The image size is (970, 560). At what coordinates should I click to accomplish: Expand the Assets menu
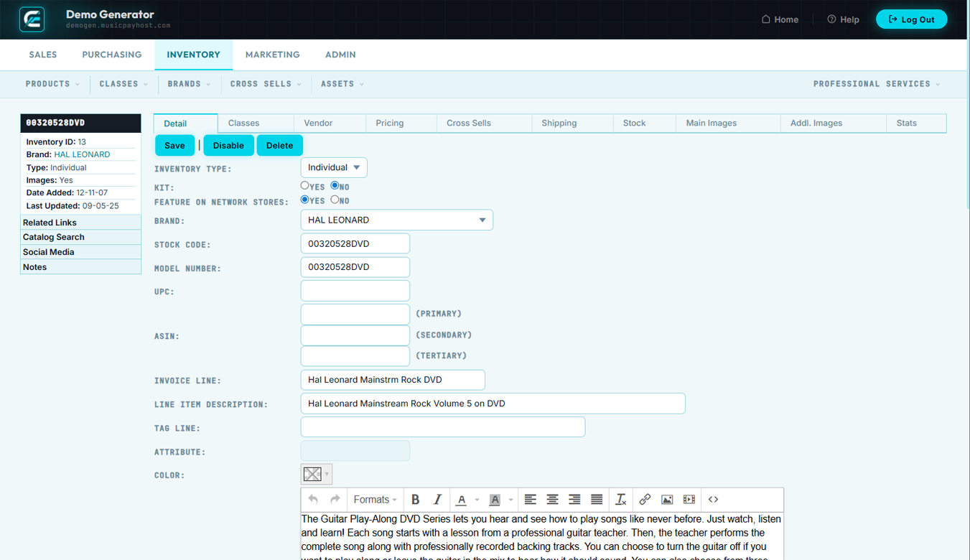coord(342,84)
